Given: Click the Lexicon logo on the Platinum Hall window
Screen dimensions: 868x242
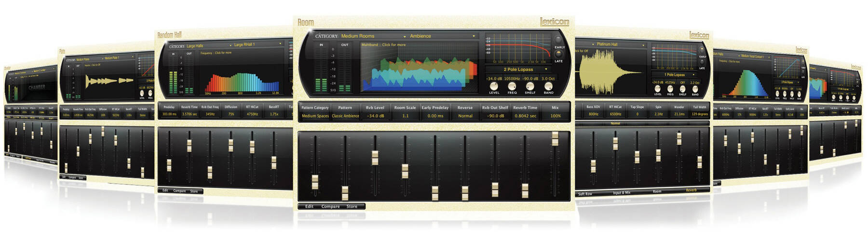Looking at the screenshot, I should [x=699, y=35].
